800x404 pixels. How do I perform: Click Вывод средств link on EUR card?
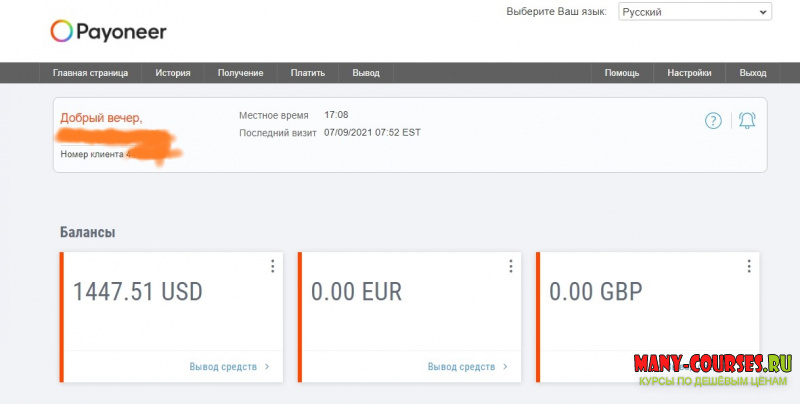click(466, 367)
